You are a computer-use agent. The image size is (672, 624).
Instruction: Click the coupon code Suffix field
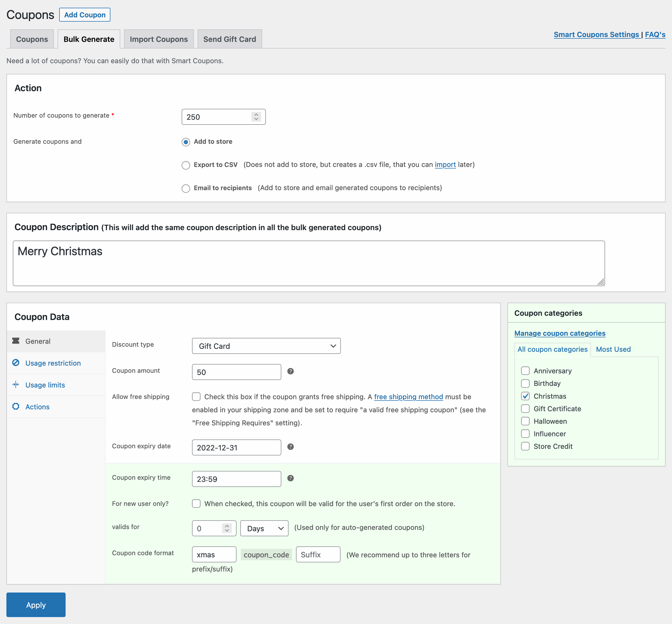(318, 554)
